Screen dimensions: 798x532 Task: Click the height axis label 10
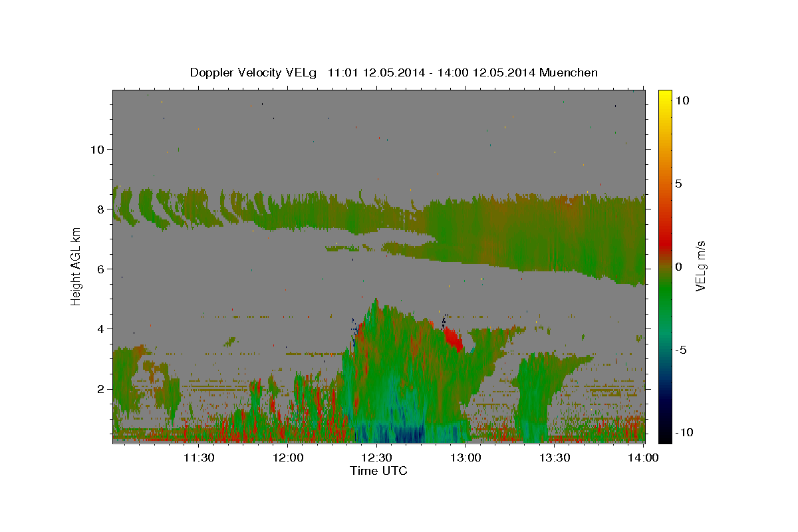click(96, 149)
